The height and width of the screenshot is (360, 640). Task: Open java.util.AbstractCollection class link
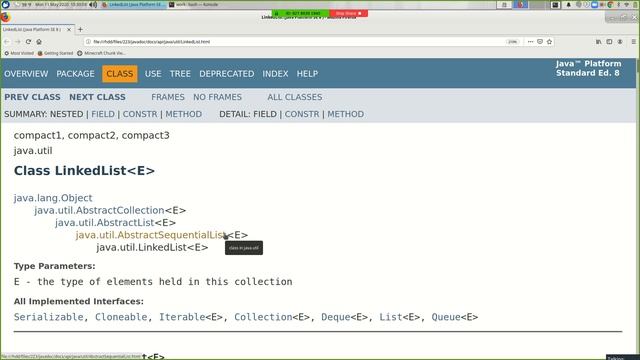[x=99, y=211]
